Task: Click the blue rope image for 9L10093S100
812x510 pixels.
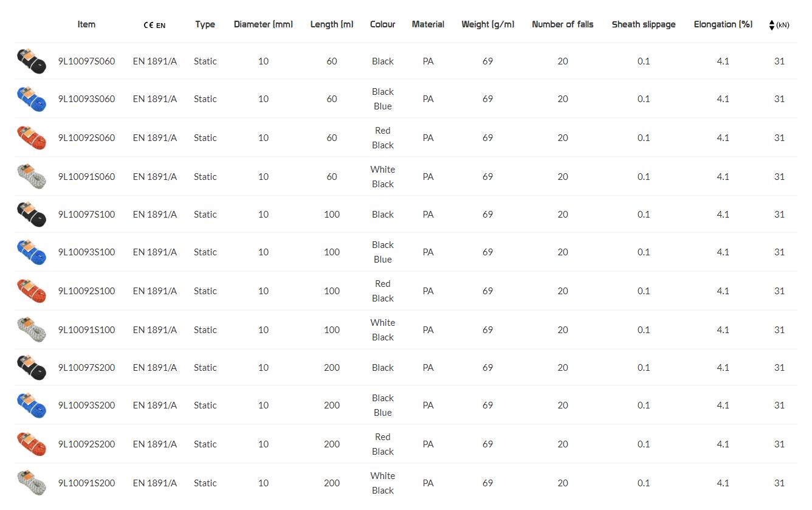Action: (x=32, y=252)
